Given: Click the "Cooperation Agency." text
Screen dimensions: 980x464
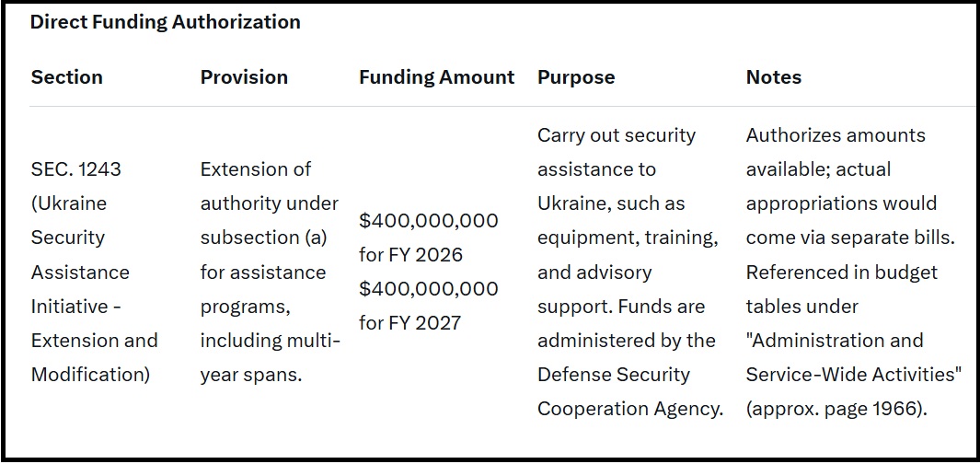Looking at the screenshot, I should (x=630, y=409).
